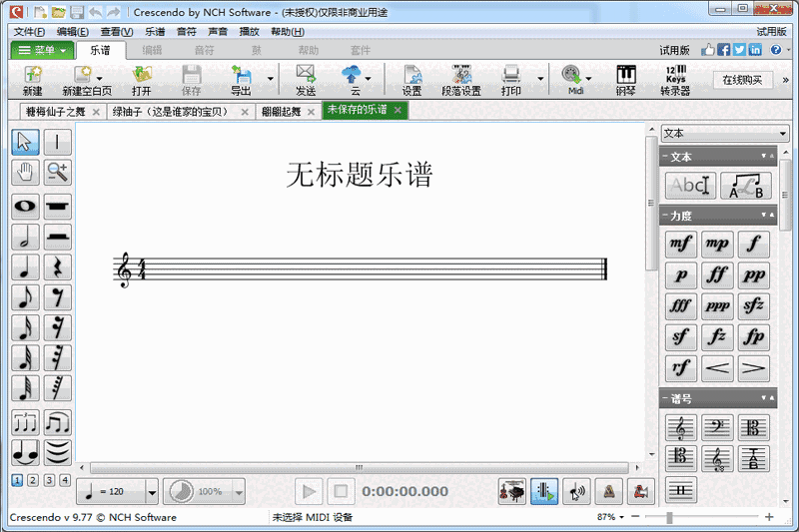
Task: Pick the quarter rest tool
Action: 58,267
